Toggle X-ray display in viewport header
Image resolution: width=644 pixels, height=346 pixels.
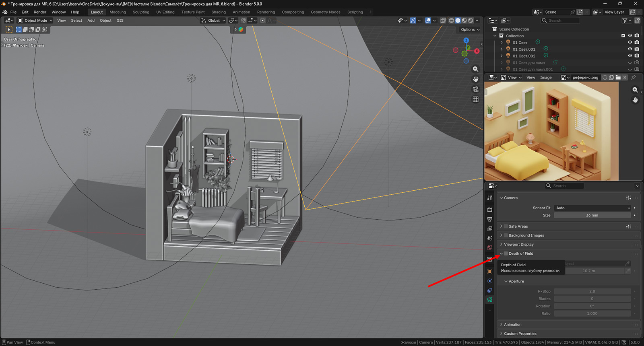pos(443,21)
